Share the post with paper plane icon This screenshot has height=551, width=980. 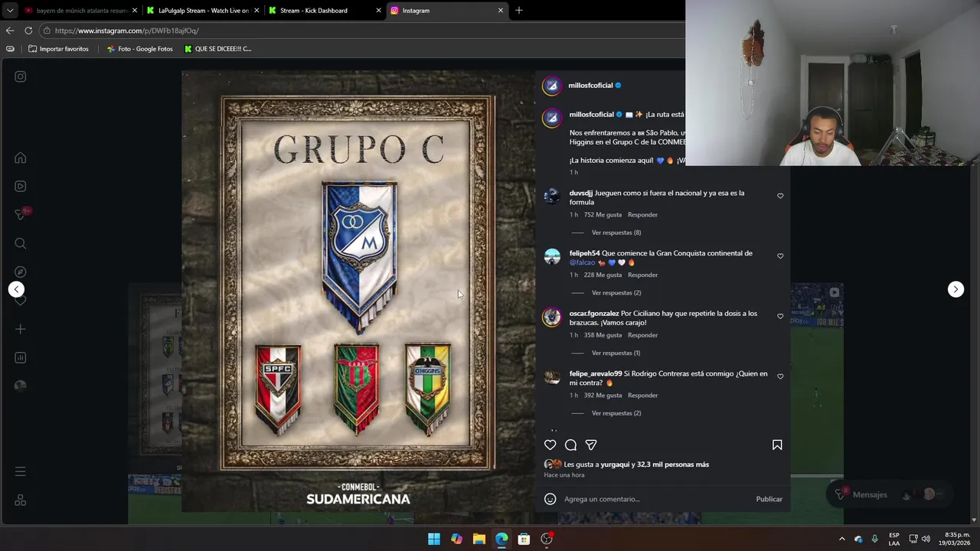point(591,445)
